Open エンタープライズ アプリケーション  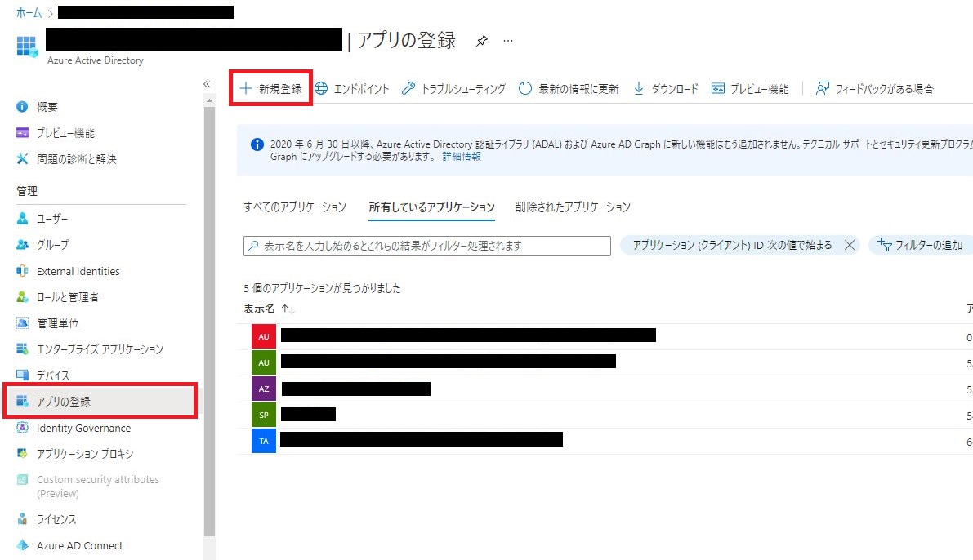(x=100, y=349)
